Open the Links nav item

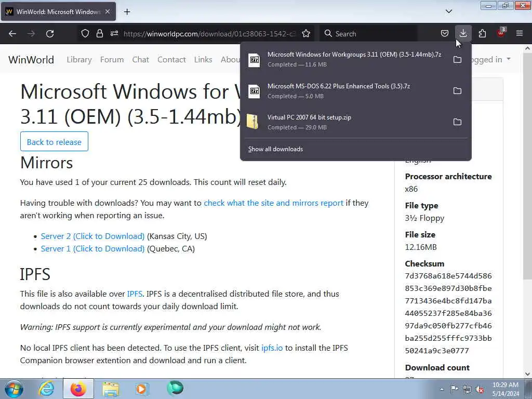[203, 60]
